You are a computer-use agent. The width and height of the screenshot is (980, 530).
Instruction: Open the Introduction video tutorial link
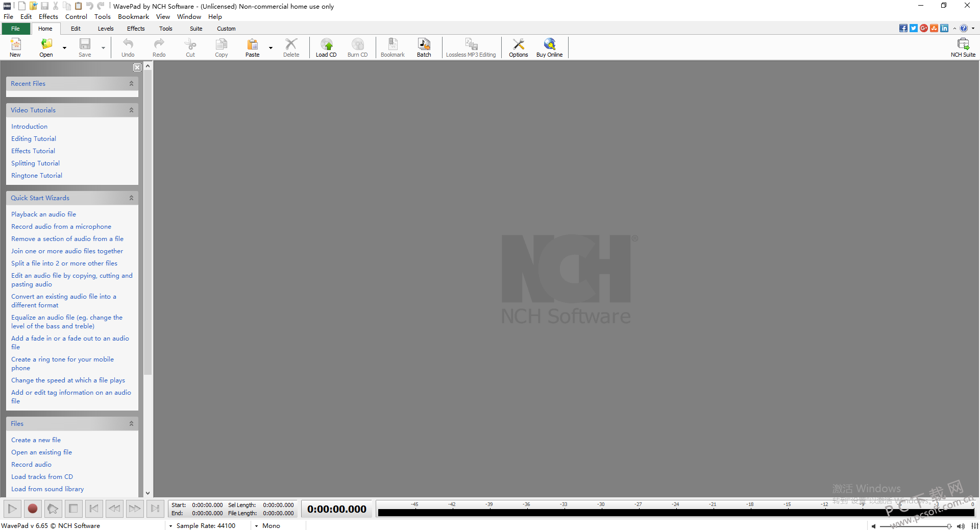tap(29, 127)
